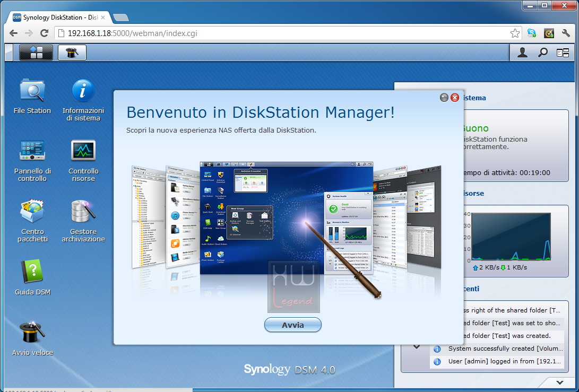Open File Station desktop icon

coord(32,96)
